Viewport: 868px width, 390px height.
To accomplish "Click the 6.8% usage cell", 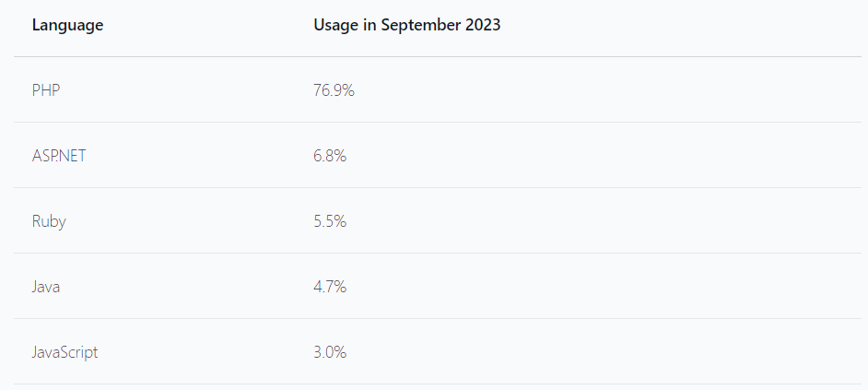I will [330, 156].
